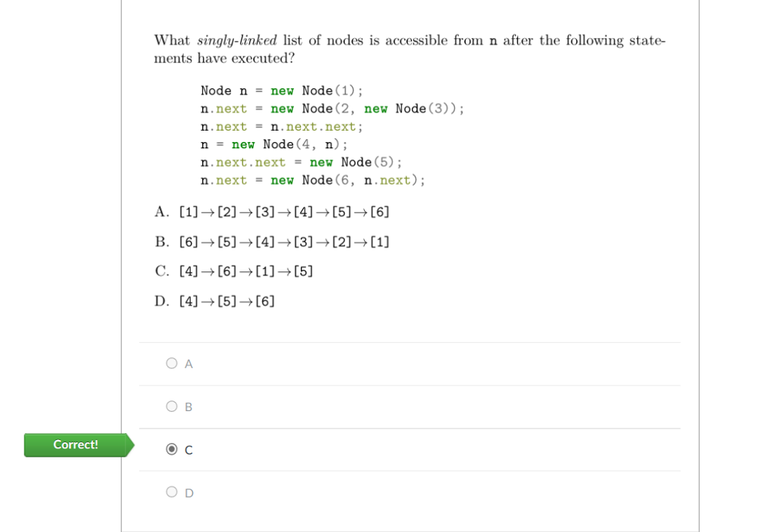This screenshot has width=778, height=532.
Task: Select radio button for answer B
Action: tap(172, 407)
